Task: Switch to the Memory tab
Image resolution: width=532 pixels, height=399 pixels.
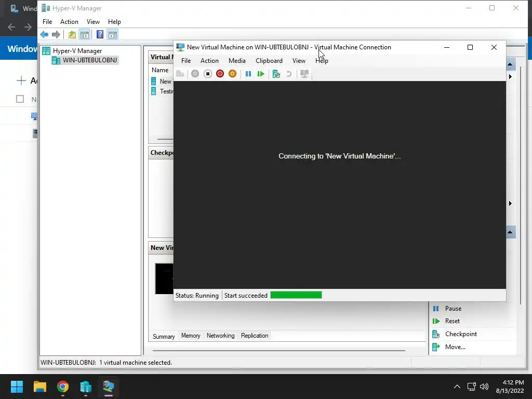Action: [191, 336]
